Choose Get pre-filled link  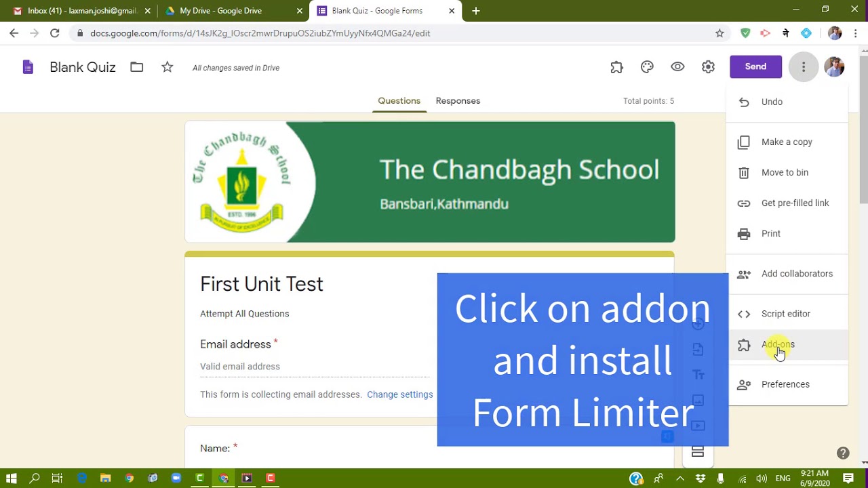(787, 203)
